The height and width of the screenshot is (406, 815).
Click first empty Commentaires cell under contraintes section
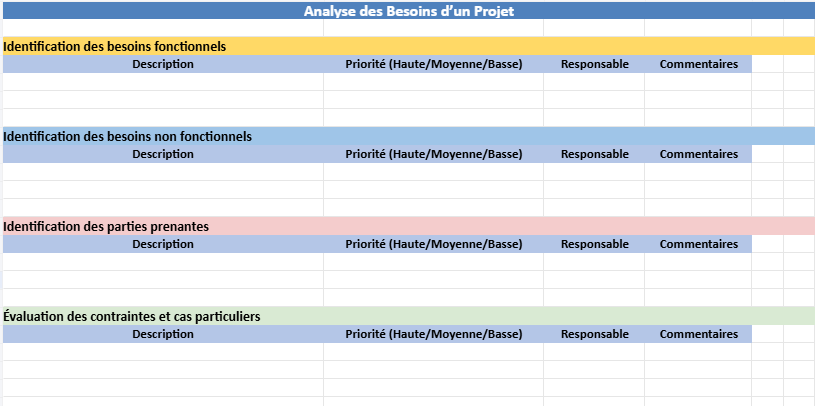[x=698, y=351]
